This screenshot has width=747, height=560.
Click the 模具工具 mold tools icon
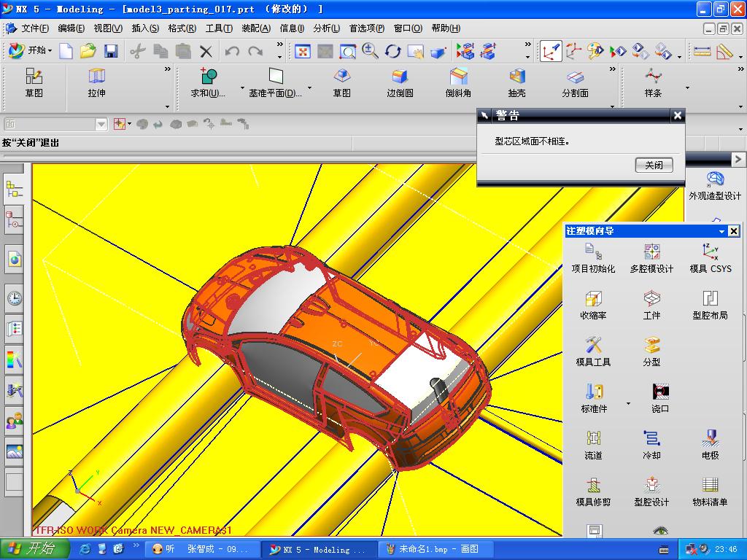pos(593,346)
